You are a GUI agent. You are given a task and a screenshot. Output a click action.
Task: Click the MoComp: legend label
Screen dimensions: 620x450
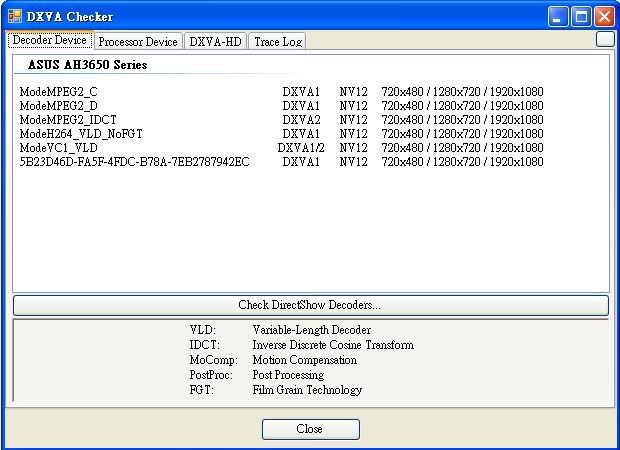pyautogui.click(x=214, y=360)
